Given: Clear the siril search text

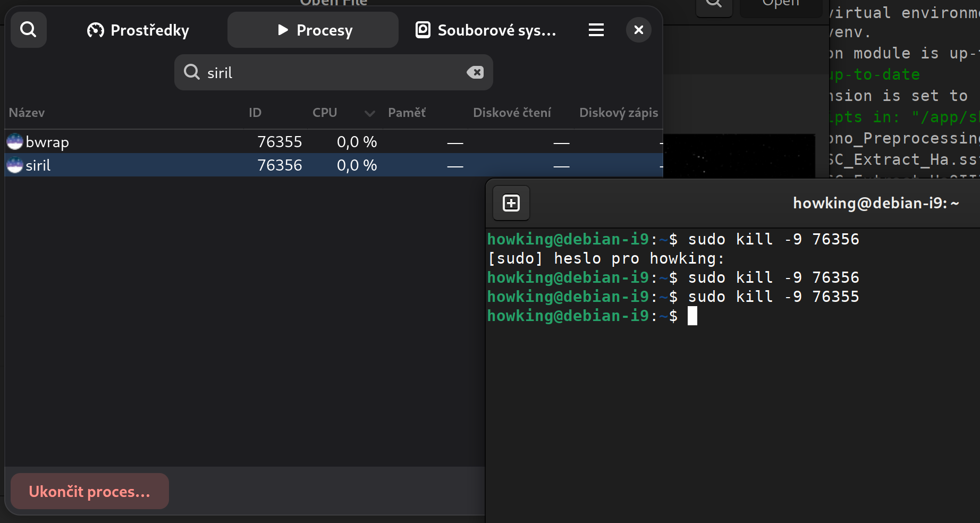Looking at the screenshot, I should 475,72.
